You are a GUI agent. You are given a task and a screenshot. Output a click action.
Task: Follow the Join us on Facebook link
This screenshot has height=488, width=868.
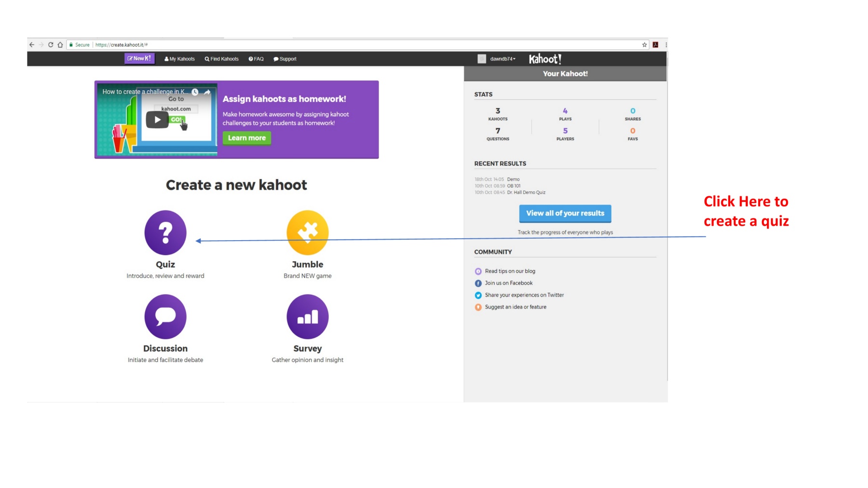coord(508,283)
